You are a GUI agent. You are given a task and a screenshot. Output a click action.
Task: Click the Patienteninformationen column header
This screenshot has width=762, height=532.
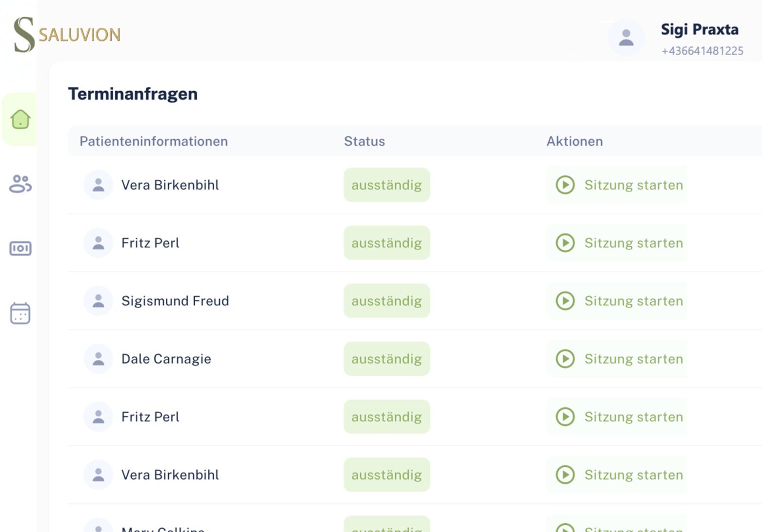pyautogui.click(x=154, y=141)
